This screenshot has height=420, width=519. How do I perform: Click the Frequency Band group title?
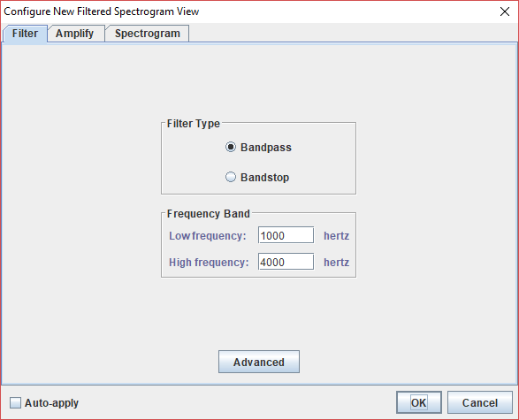coord(208,214)
